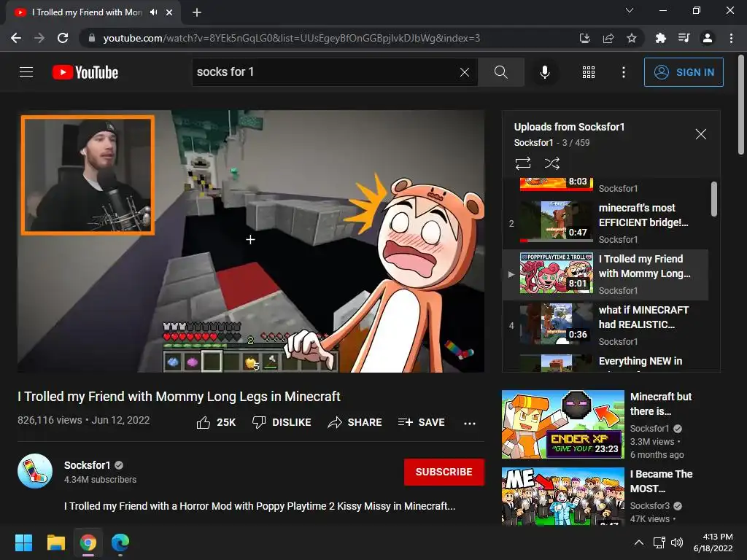The width and height of the screenshot is (747, 560).
Task: Bookmark this page with star
Action: tap(632, 38)
